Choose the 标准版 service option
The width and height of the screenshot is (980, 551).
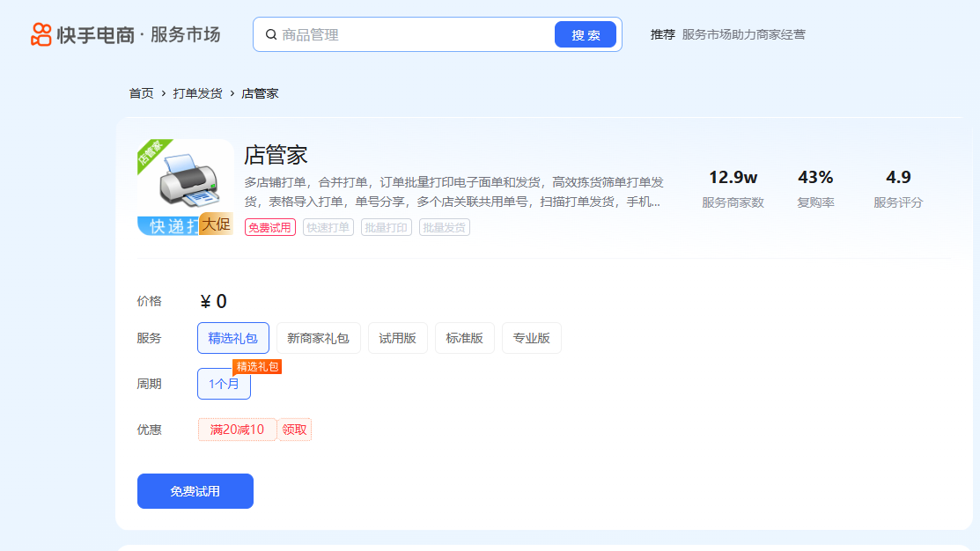point(464,338)
